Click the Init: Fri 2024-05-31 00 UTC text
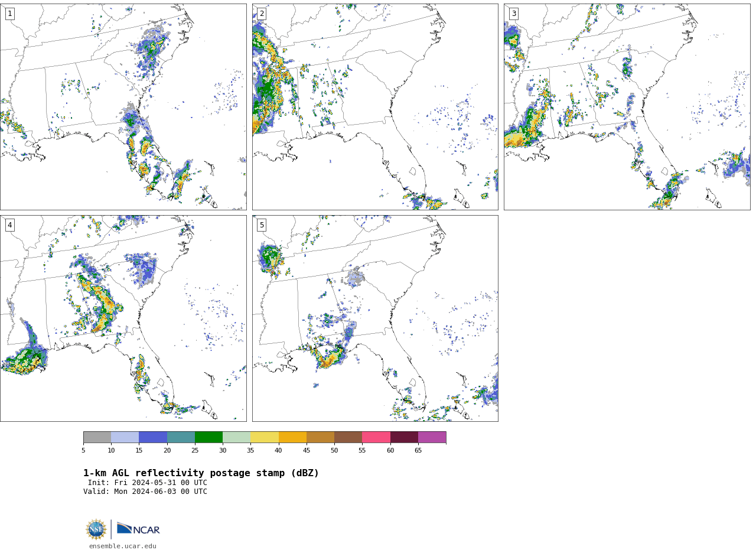Viewport: 756px width, 553px height. (148, 483)
